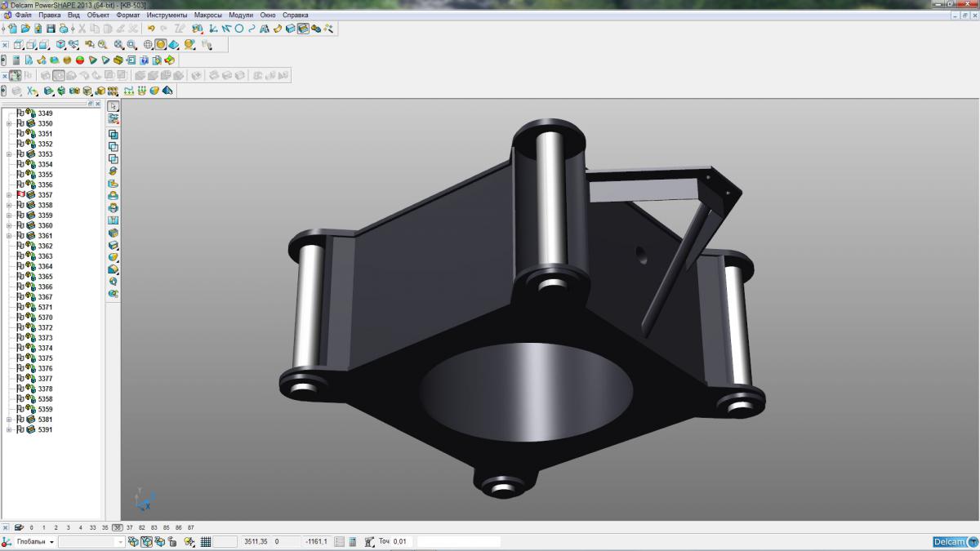Viewport: 980px width, 551px height.
Task: Click the Open file folder icon
Action: [25, 29]
